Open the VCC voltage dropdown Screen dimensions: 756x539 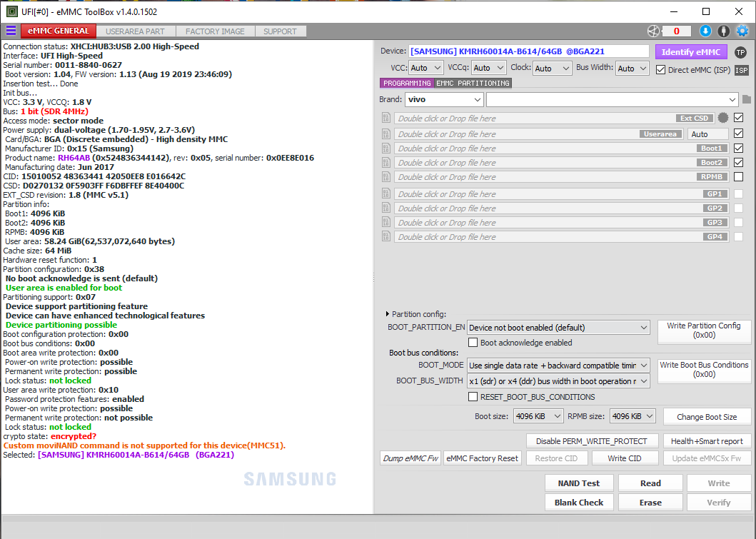point(425,68)
